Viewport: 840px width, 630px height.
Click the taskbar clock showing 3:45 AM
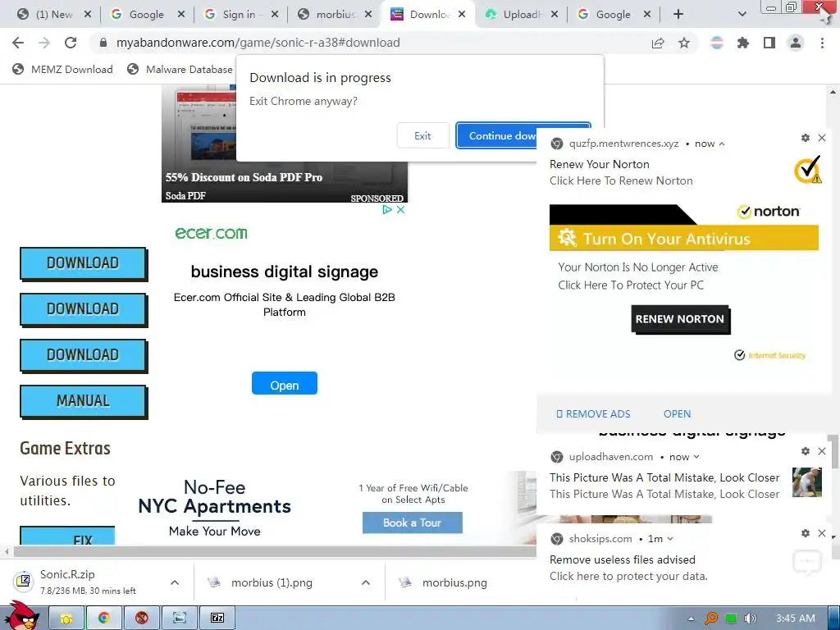(796, 619)
